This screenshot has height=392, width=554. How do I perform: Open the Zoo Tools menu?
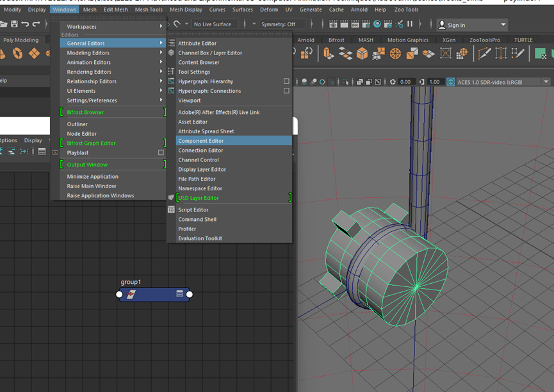(x=406, y=10)
